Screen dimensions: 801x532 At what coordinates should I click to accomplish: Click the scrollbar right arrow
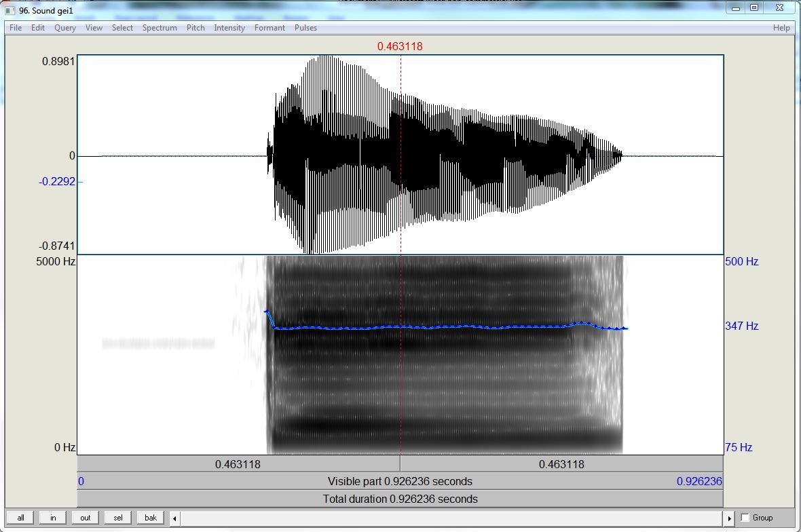[729, 518]
